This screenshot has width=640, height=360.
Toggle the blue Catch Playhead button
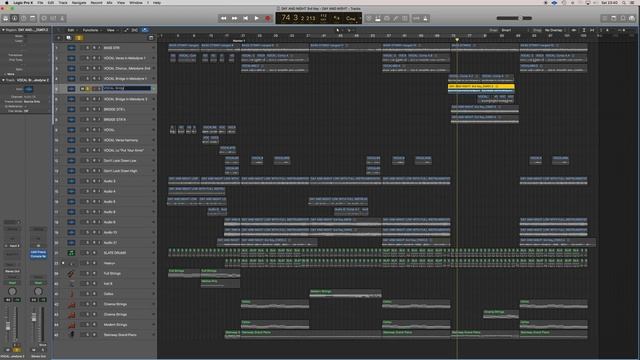point(145,30)
